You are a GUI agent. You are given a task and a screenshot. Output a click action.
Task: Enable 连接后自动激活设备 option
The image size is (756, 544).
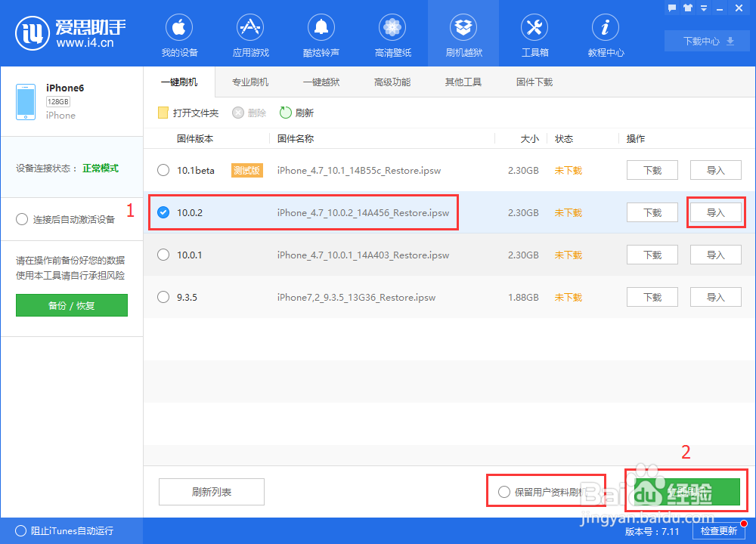tap(22, 219)
